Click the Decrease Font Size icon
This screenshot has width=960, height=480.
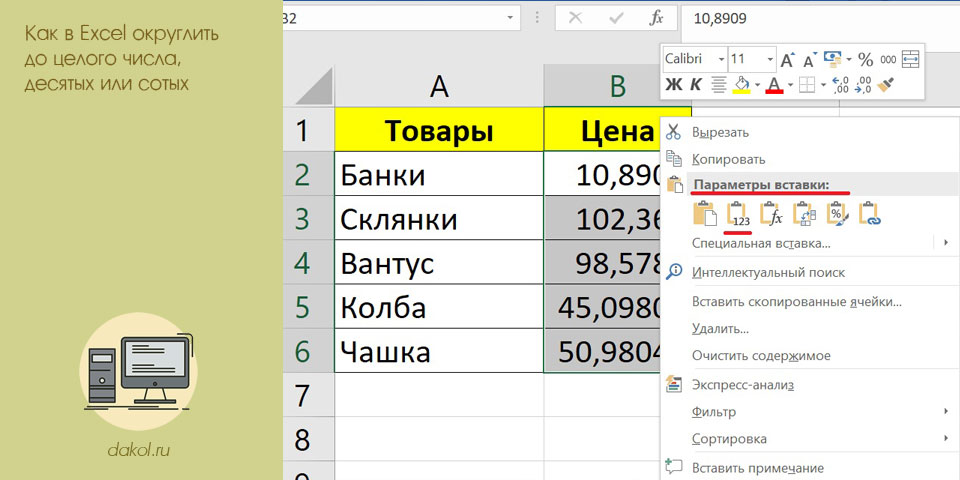tap(809, 61)
